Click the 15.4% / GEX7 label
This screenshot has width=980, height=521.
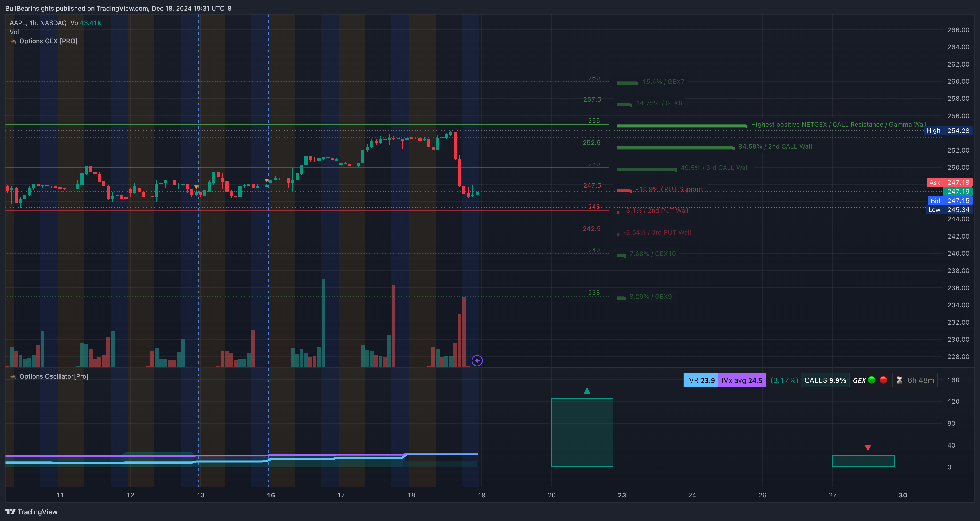click(664, 82)
